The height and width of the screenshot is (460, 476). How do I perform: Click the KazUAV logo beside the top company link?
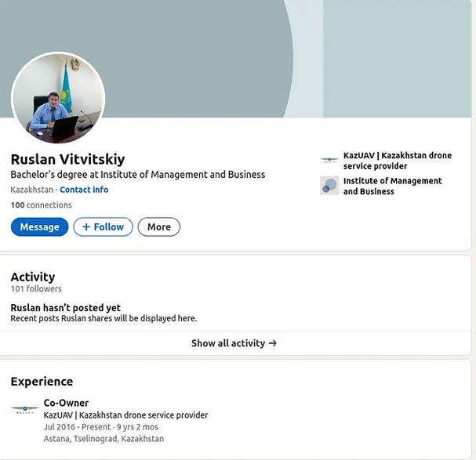pyautogui.click(x=329, y=160)
